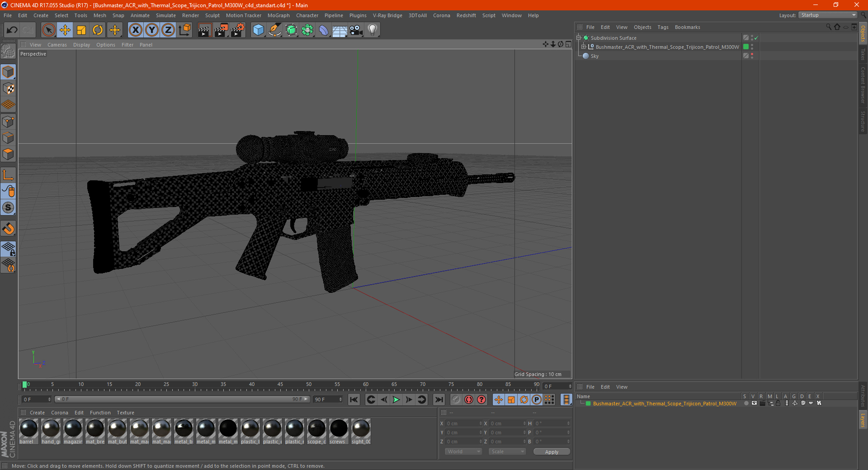Click the preview range slider bar
The height and width of the screenshot is (470, 868).
182,399
